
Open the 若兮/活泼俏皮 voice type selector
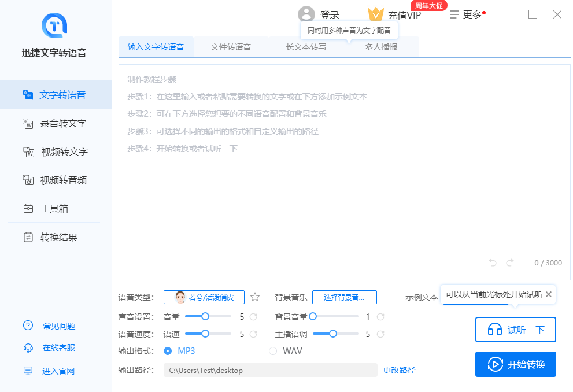click(204, 297)
